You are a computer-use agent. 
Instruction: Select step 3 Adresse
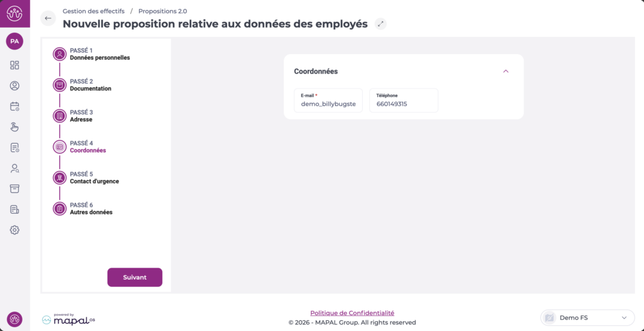[80, 116]
